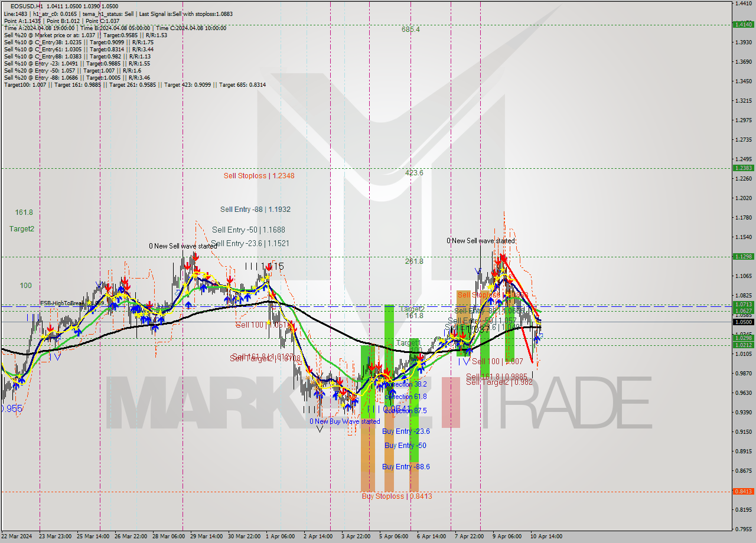
Task: Click the green 1.2383 price axis tag
Action: [743, 168]
